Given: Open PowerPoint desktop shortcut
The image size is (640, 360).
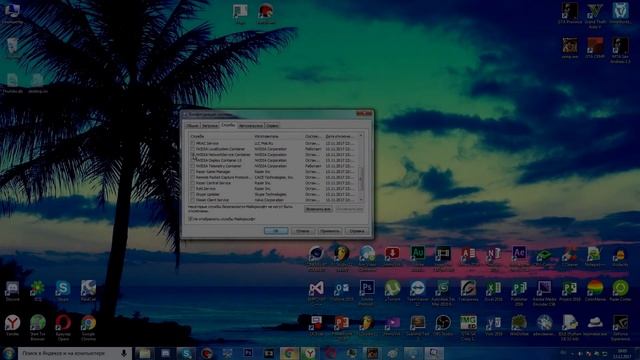Looking at the screenshot, I should click(342, 327).
